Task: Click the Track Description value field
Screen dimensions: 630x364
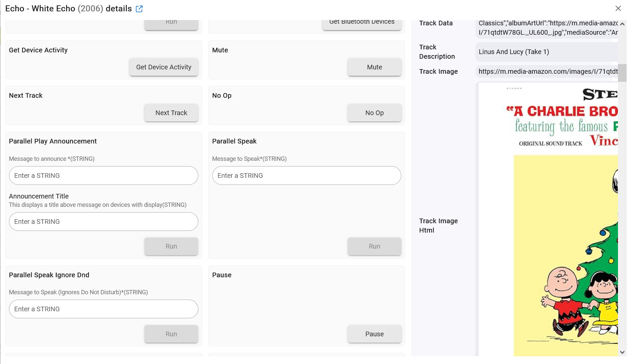Action: [x=547, y=52]
